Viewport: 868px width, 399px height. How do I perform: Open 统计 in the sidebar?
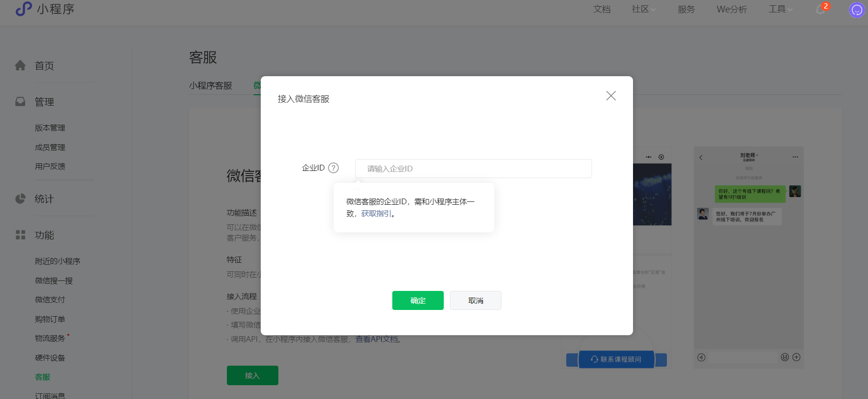[44, 199]
